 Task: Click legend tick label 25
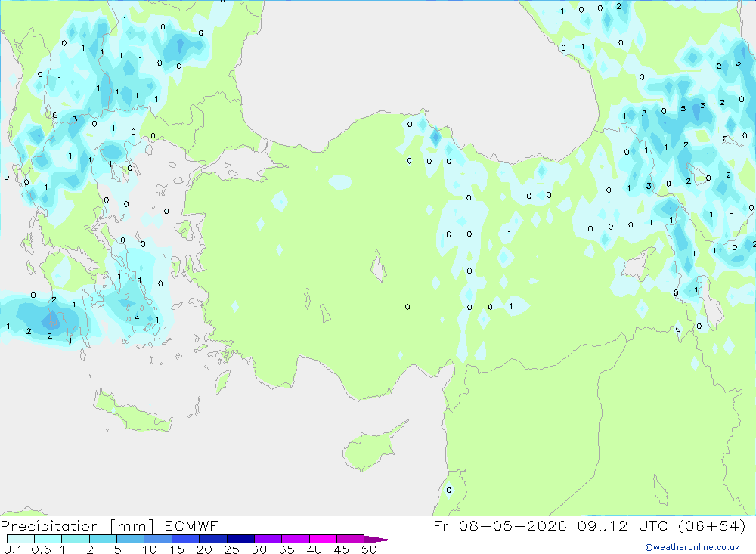pos(231,549)
